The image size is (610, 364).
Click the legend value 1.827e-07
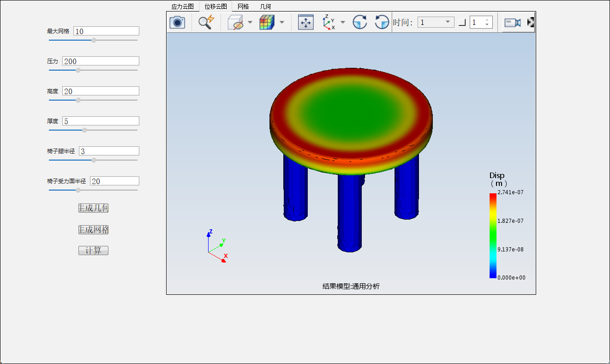(x=510, y=221)
